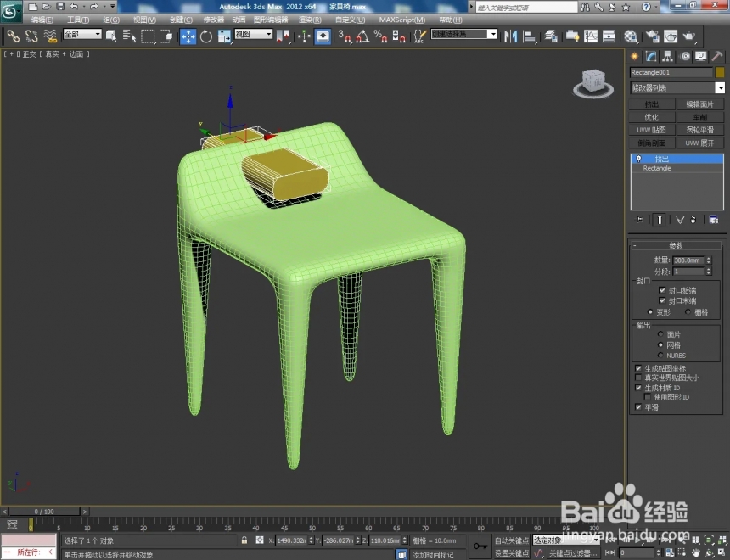Click the rightmost Render Production teapot icon
Viewport: 730px width, 560px height.
point(689,36)
